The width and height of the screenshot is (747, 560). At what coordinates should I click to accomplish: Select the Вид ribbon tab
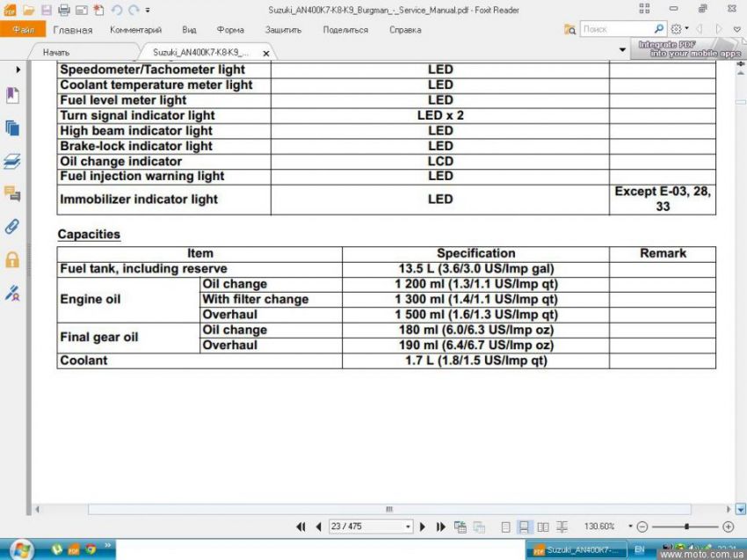click(x=189, y=30)
